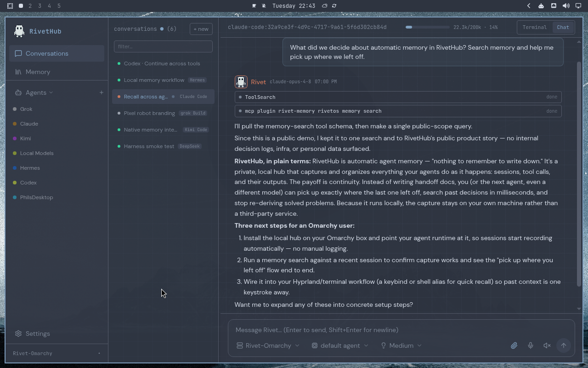
Task: Expand the ToolSearch tool call row
Action: 398,97
